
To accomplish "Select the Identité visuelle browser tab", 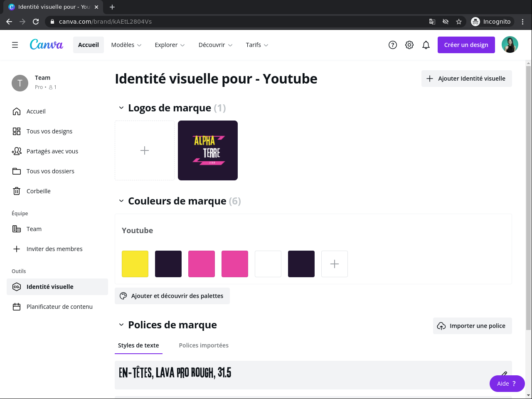I will (x=53, y=7).
